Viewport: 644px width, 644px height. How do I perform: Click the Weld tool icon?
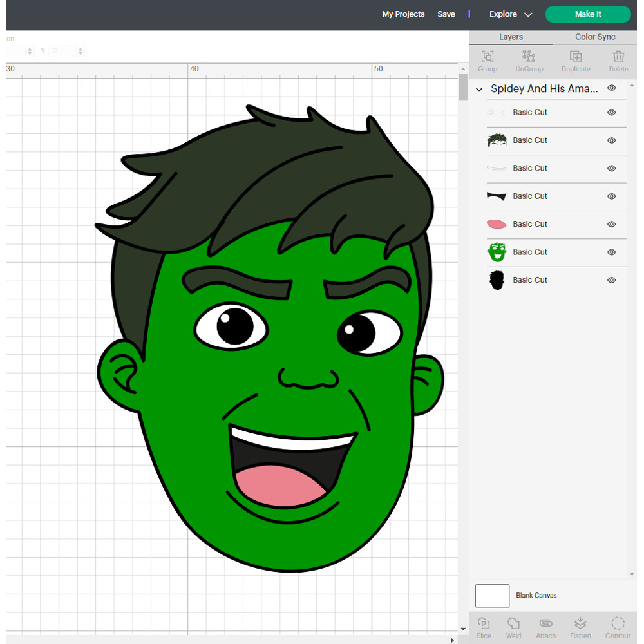(x=513, y=623)
